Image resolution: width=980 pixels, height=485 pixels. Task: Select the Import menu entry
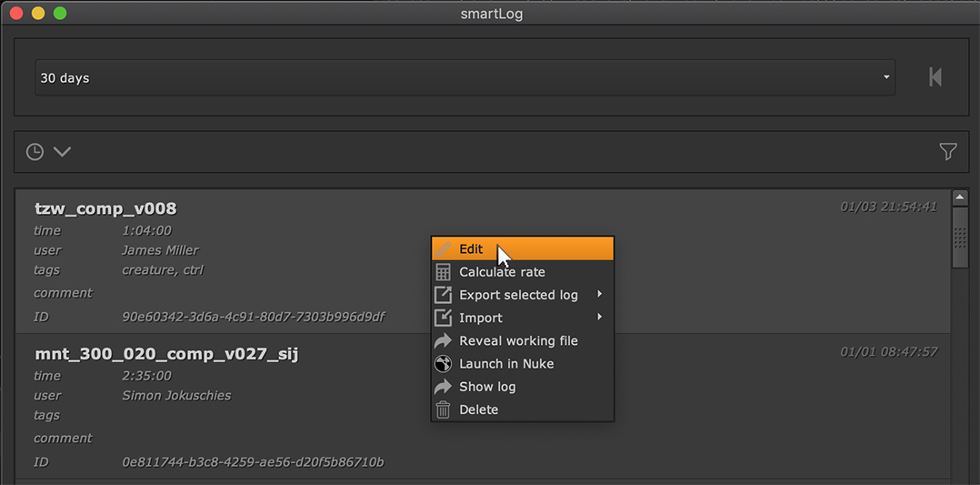[x=481, y=318]
